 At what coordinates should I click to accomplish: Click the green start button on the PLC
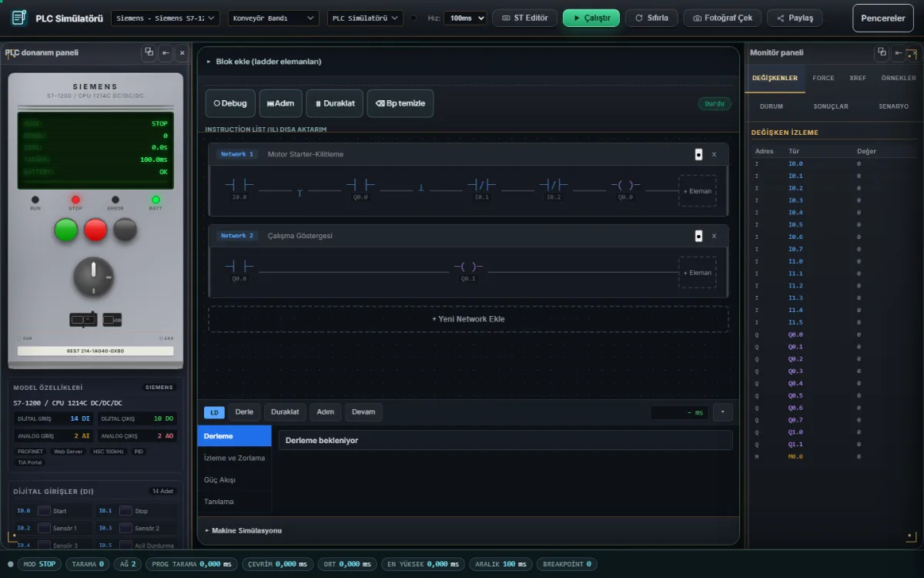pyautogui.click(x=66, y=230)
